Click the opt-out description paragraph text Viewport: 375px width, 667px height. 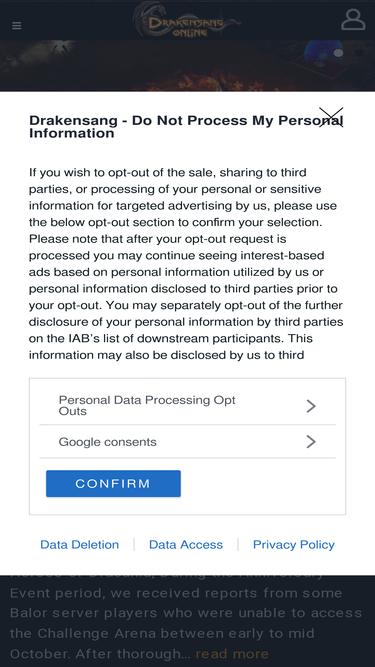pos(186,264)
